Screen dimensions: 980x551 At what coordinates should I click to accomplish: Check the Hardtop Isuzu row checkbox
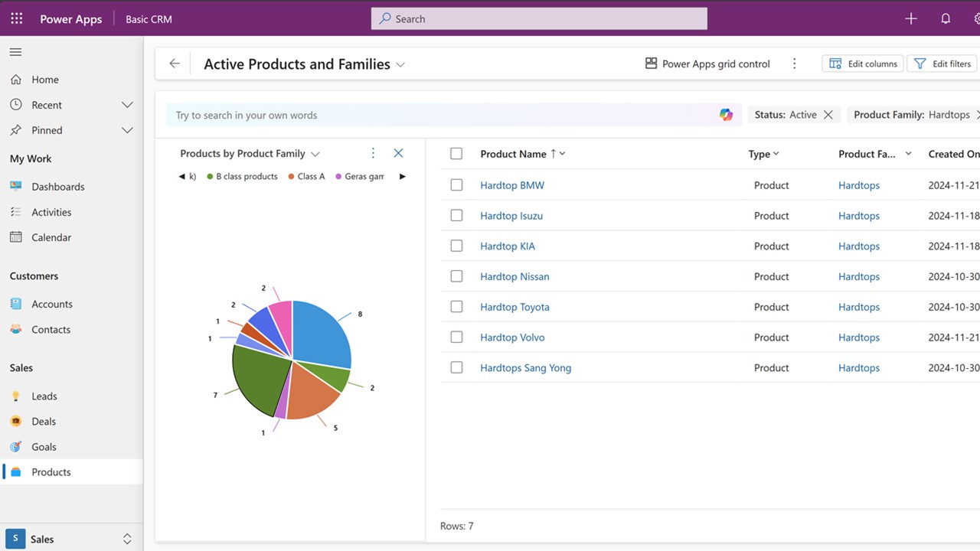pos(456,216)
